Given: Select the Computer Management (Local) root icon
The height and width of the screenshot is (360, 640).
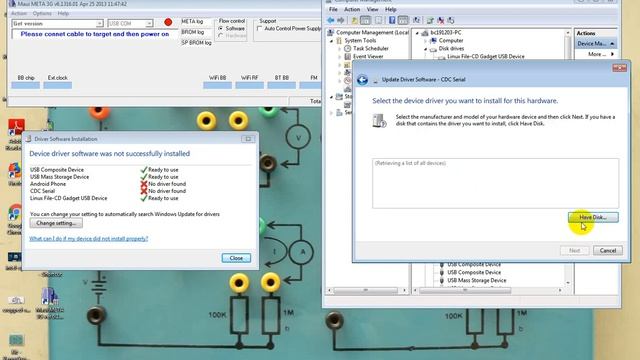Looking at the screenshot, I should click(x=331, y=32).
